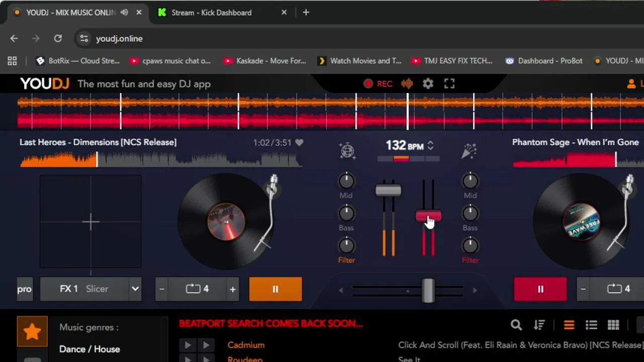
Task: Toggle the left deck Filter
Action: click(x=347, y=260)
